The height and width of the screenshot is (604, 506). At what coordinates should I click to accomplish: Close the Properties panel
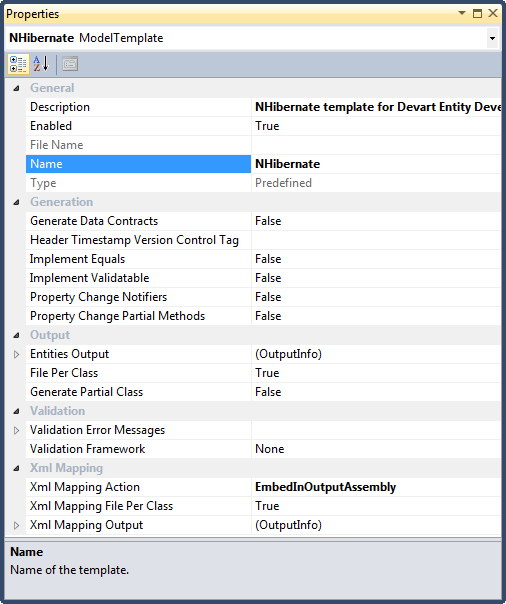point(493,13)
